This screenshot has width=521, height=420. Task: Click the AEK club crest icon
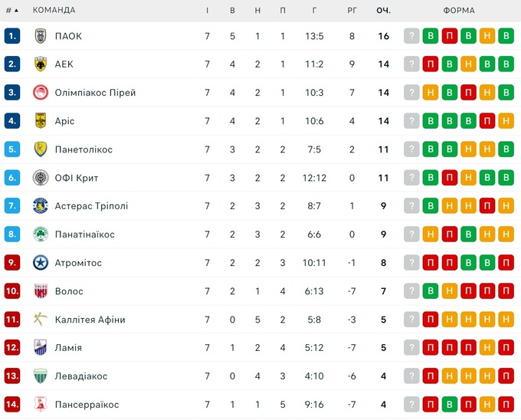(x=41, y=64)
